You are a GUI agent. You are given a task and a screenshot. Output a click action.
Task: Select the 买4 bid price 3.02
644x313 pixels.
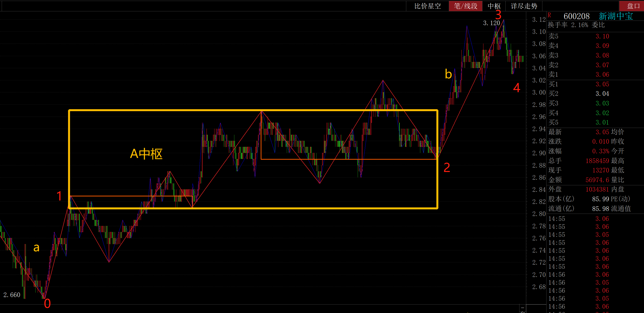pyautogui.click(x=602, y=113)
